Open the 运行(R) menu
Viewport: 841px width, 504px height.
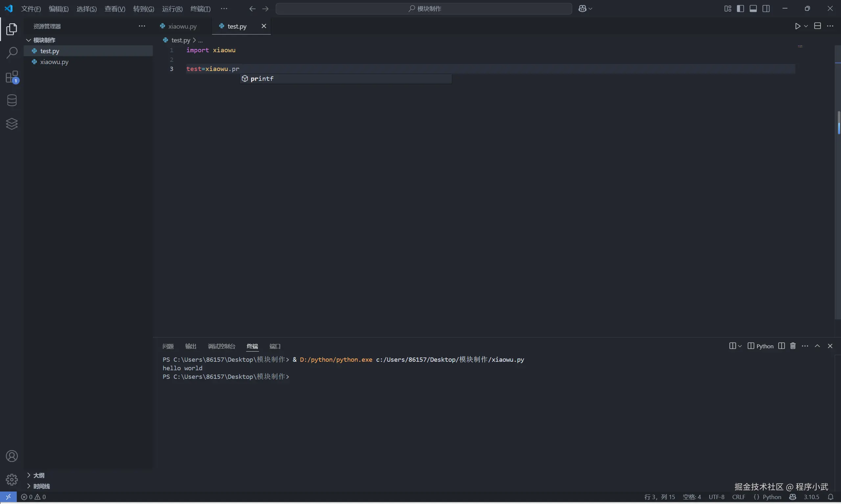[x=172, y=9]
